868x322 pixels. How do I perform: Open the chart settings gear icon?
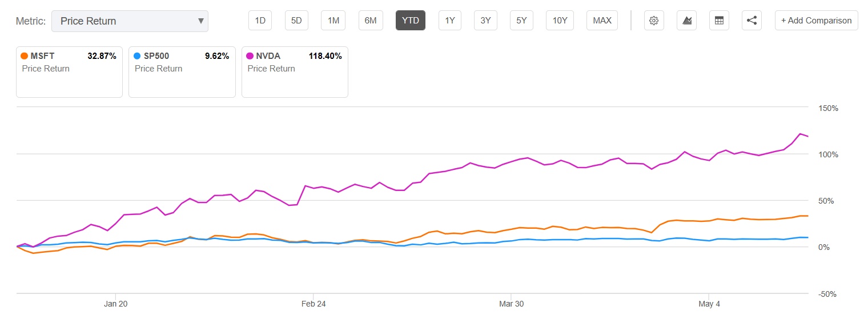tap(654, 21)
